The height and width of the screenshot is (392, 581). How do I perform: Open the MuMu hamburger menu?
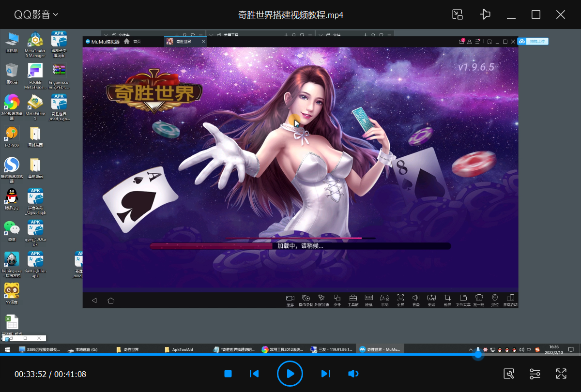[x=478, y=42]
